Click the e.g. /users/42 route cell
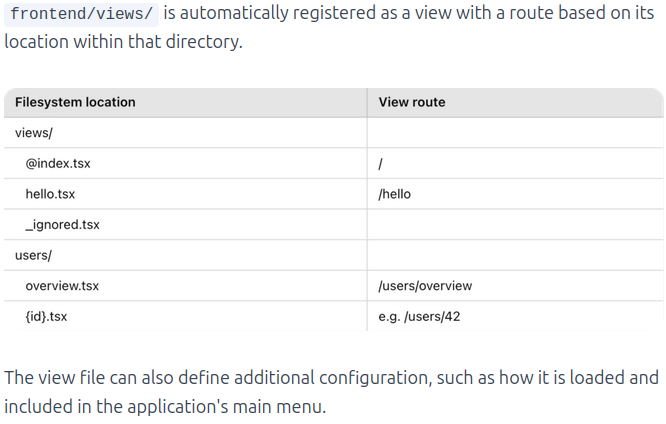Image resolution: width=666 pixels, height=424 pixels. click(x=515, y=317)
